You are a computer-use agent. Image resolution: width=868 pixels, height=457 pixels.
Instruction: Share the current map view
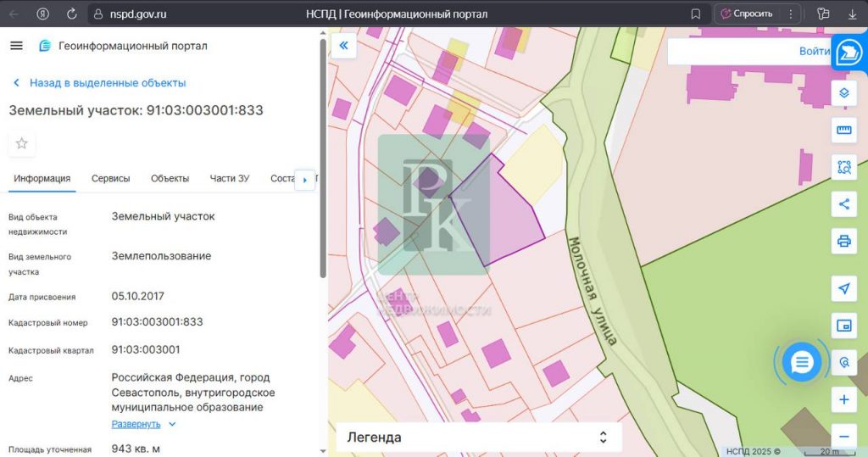tap(843, 203)
